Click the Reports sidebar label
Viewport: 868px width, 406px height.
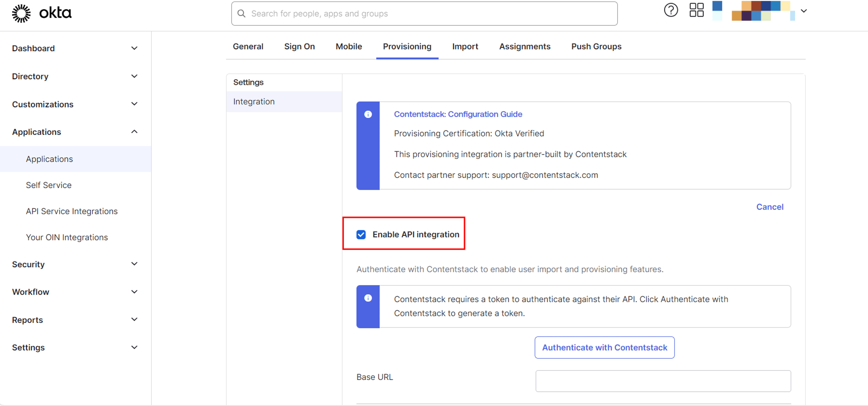[x=27, y=320]
